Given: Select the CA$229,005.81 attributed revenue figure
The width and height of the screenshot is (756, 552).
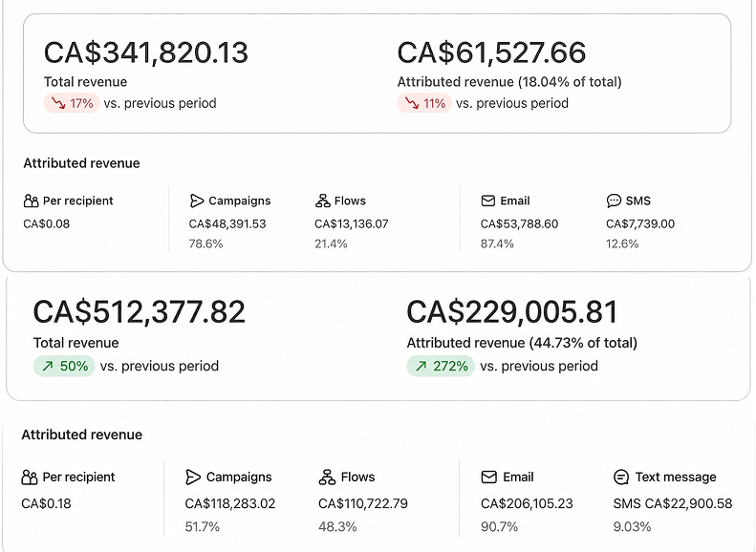Looking at the screenshot, I should [512, 312].
